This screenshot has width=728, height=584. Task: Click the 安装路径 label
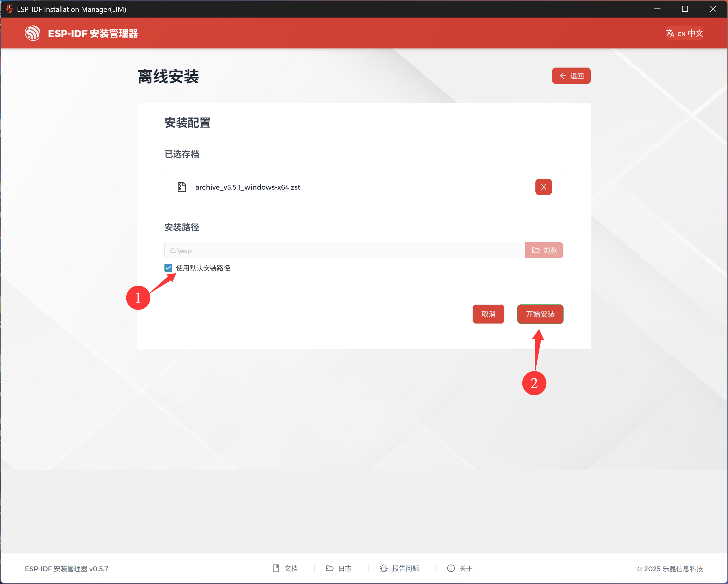point(182,227)
